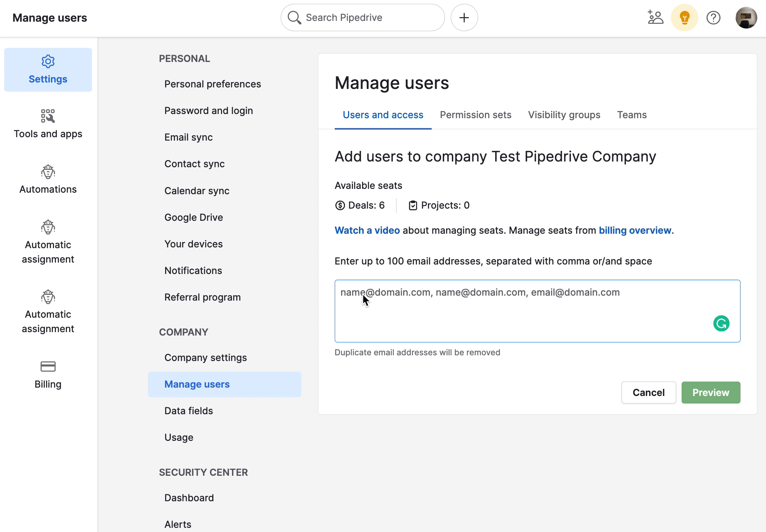This screenshot has height=532, width=766.
Task: Open the first Automatic assignment item
Action: pos(48,242)
